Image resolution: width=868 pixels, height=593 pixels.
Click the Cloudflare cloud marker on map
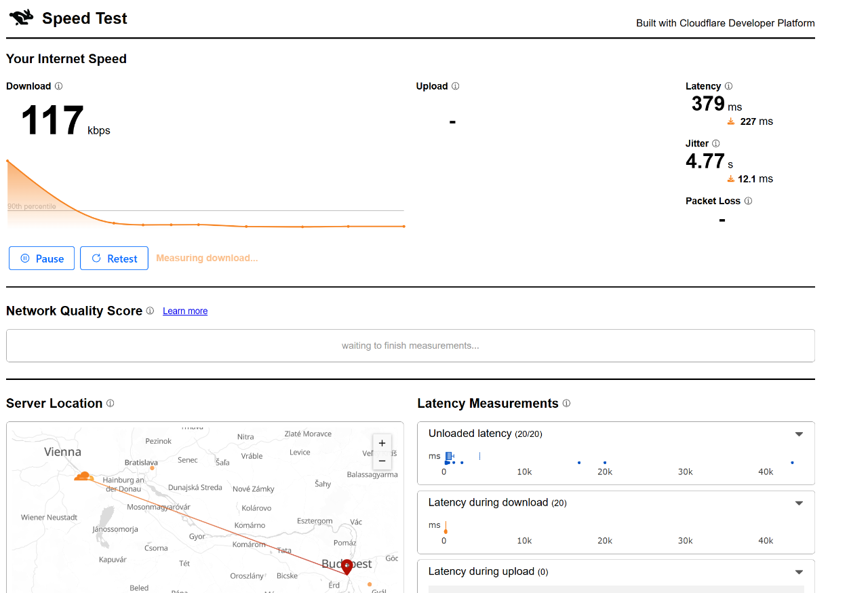(83, 476)
